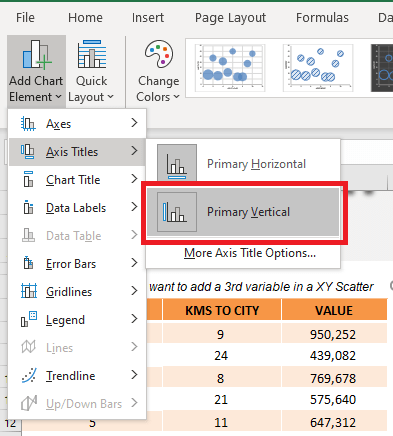This screenshot has height=436, width=393.
Task: Click the Trendline icon in menu
Action: coord(28,376)
